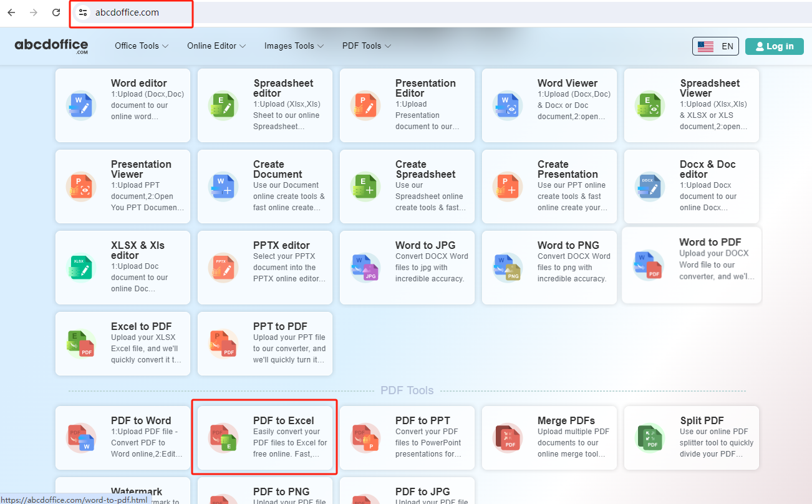Click the Presentation Editor card icon
This screenshot has width=812, height=504.
[365, 105]
